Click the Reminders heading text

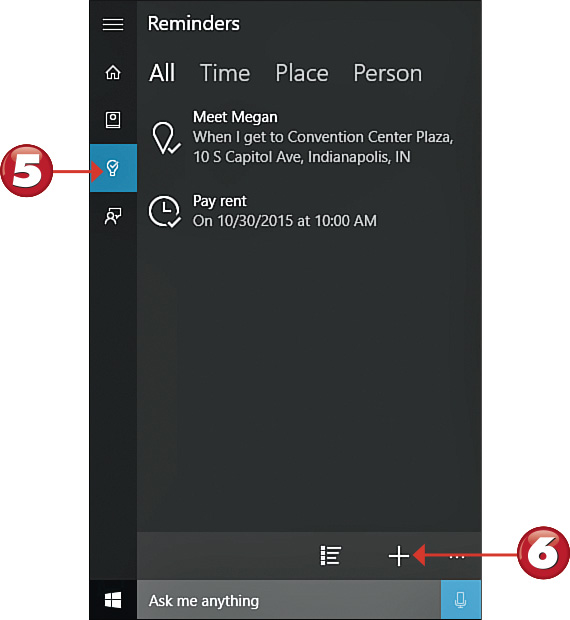coord(194,23)
